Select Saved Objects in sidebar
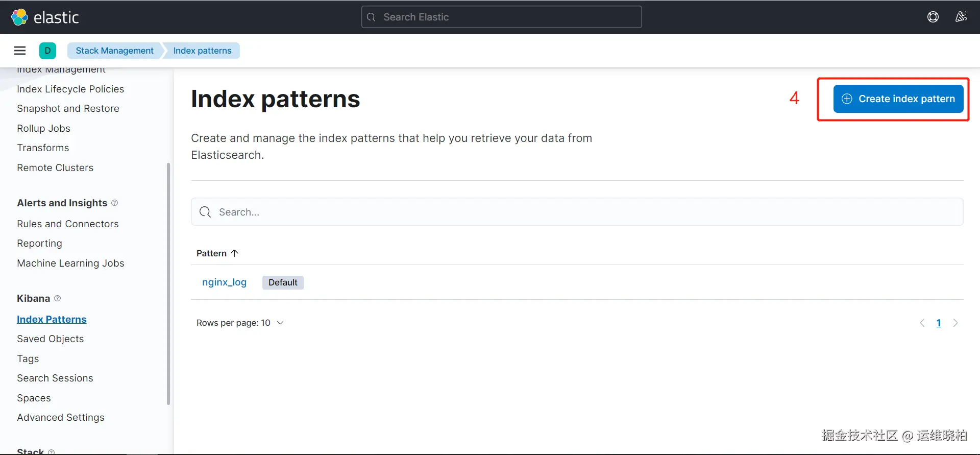 click(50, 339)
